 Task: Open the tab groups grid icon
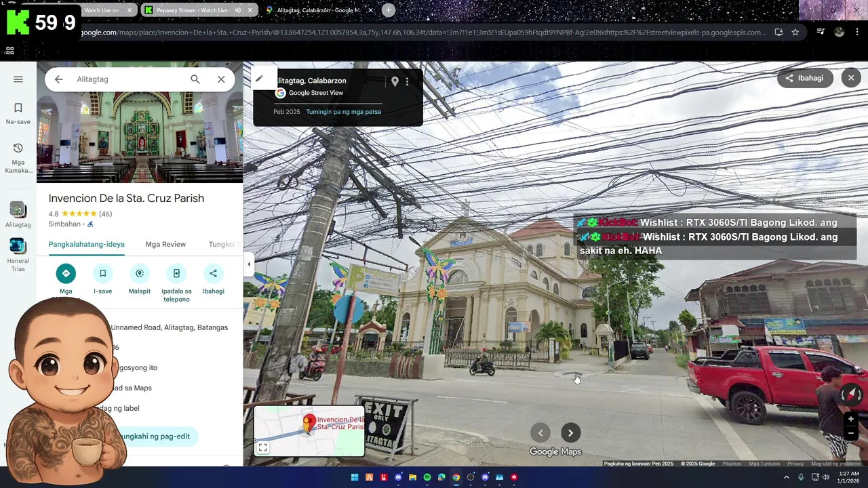tap(9, 51)
